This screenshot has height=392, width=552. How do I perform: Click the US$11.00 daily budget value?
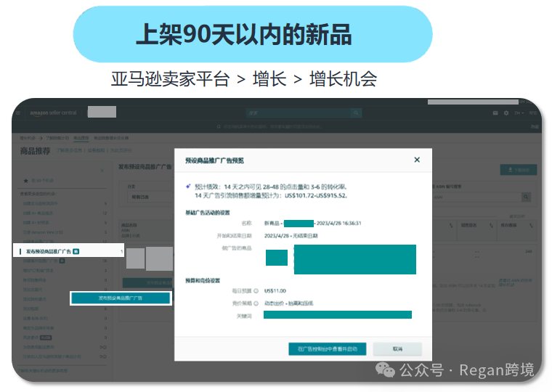click(275, 291)
